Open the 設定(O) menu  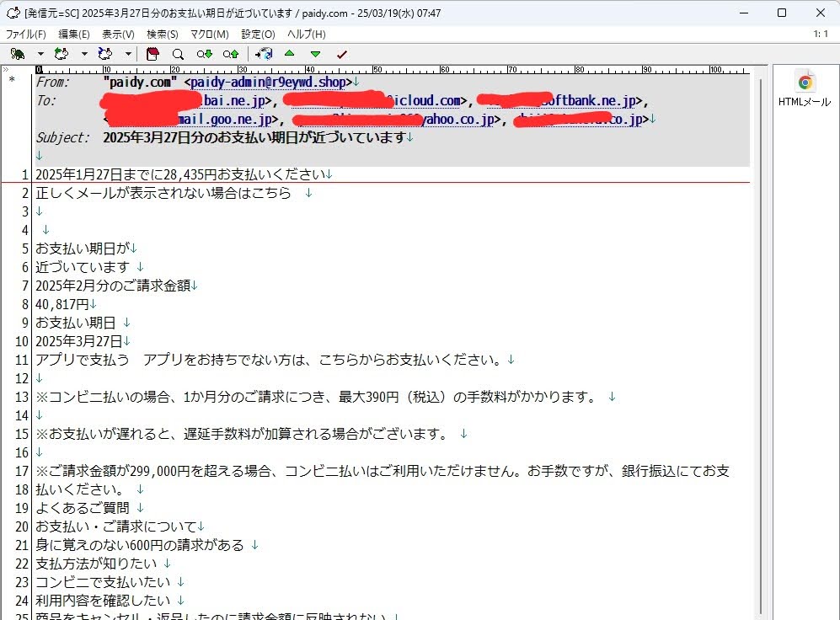tap(258, 35)
